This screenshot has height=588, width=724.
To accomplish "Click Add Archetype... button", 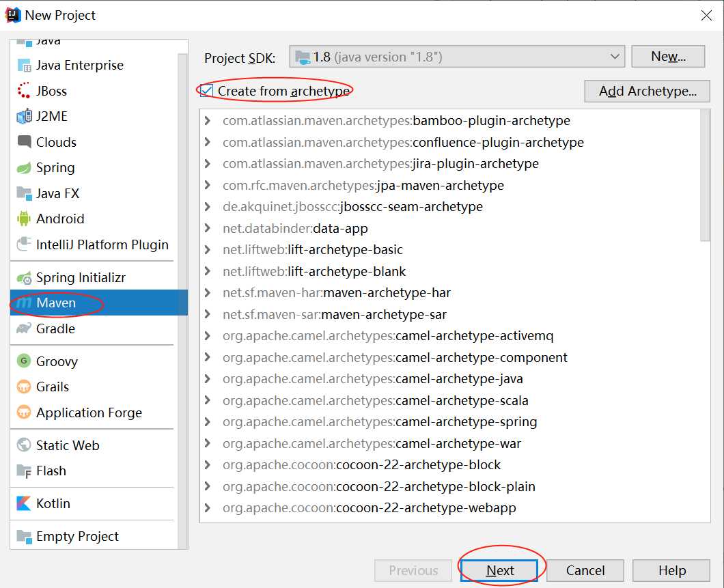I will pyautogui.click(x=648, y=91).
